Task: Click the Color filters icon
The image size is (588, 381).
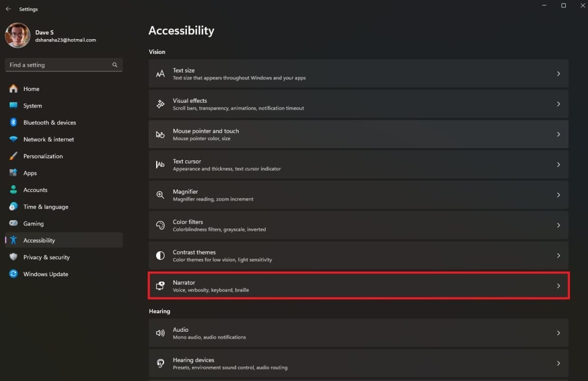Action: point(160,225)
